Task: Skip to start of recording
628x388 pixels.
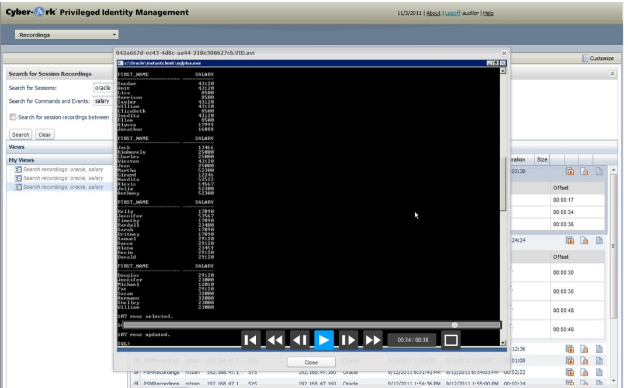Action: (x=251, y=340)
